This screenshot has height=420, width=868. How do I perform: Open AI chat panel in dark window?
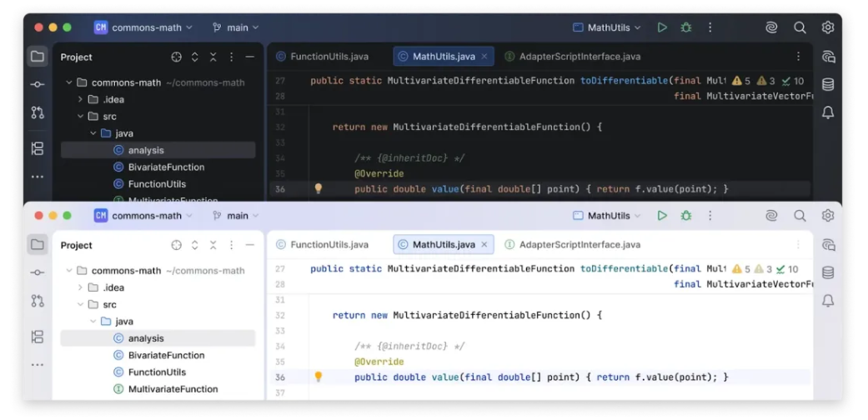point(828,57)
